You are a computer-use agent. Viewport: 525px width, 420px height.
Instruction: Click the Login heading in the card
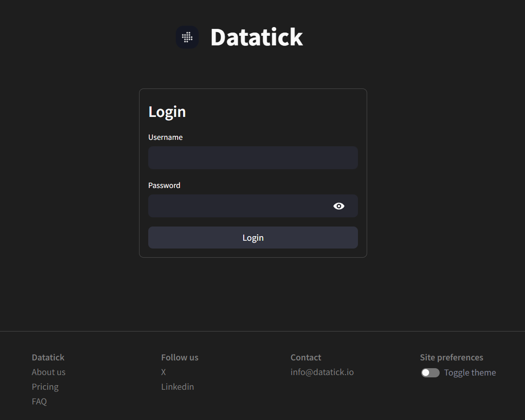[167, 112]
